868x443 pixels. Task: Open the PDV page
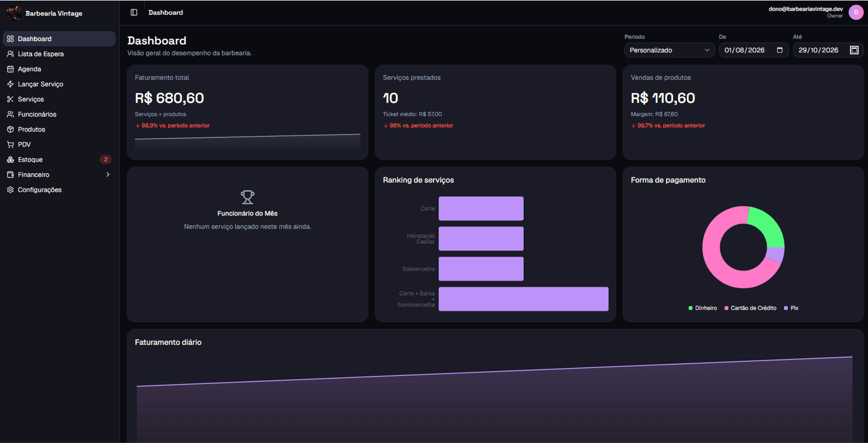point(59,145)
